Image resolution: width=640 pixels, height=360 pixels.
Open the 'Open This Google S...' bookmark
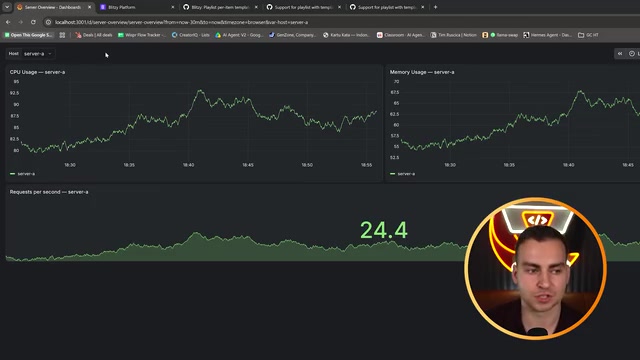pos(29,35)
